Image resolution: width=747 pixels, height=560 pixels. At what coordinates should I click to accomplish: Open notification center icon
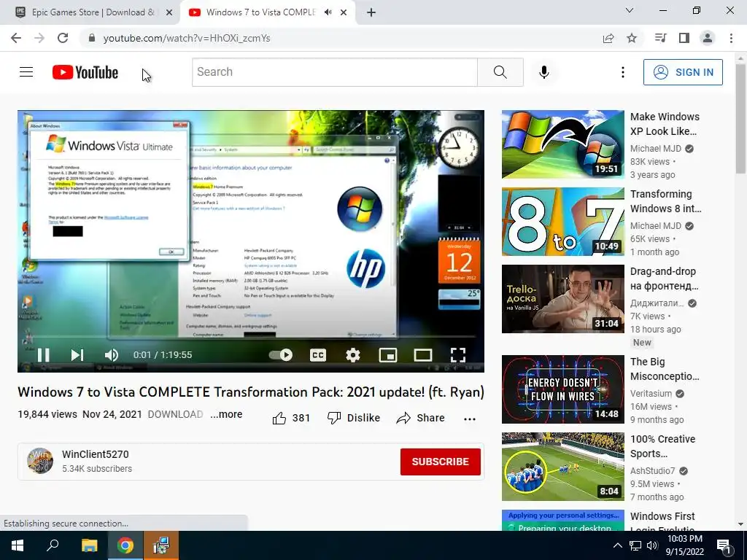point(723,546)
